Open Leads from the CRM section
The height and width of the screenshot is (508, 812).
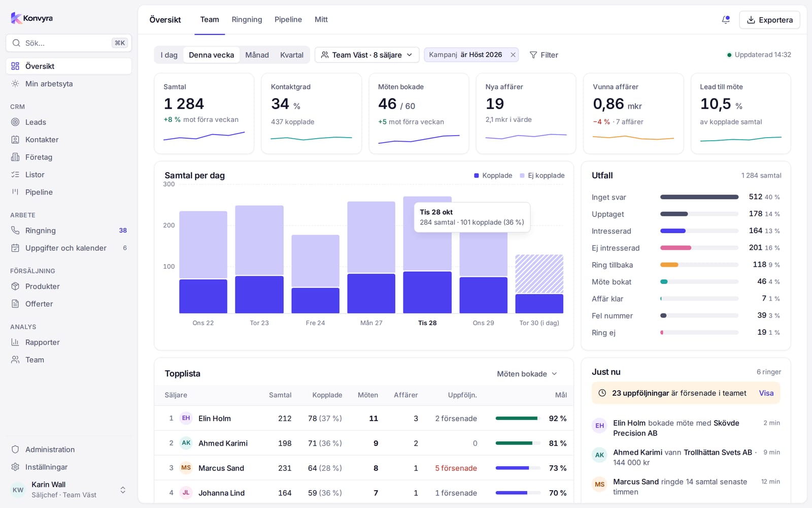click(69, 122)
